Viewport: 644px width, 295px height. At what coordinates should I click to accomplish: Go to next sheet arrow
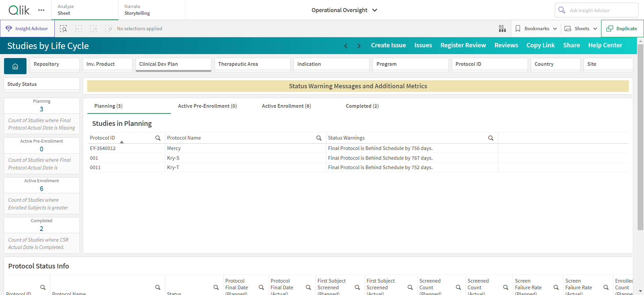[359, 46]
